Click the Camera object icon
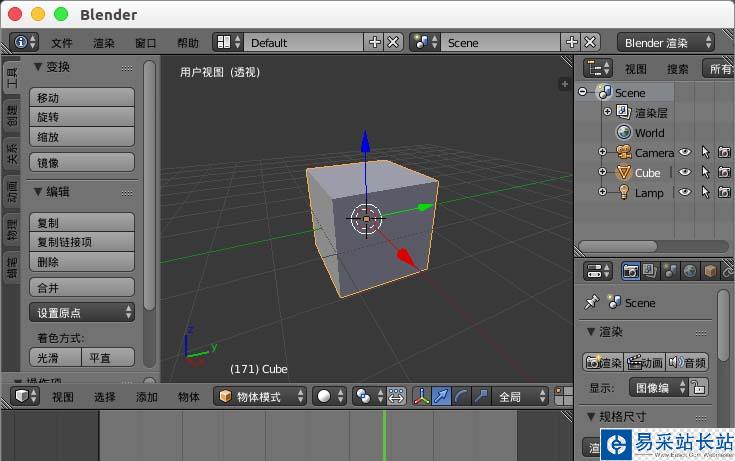735x461 pixels. tap(623, 152)
